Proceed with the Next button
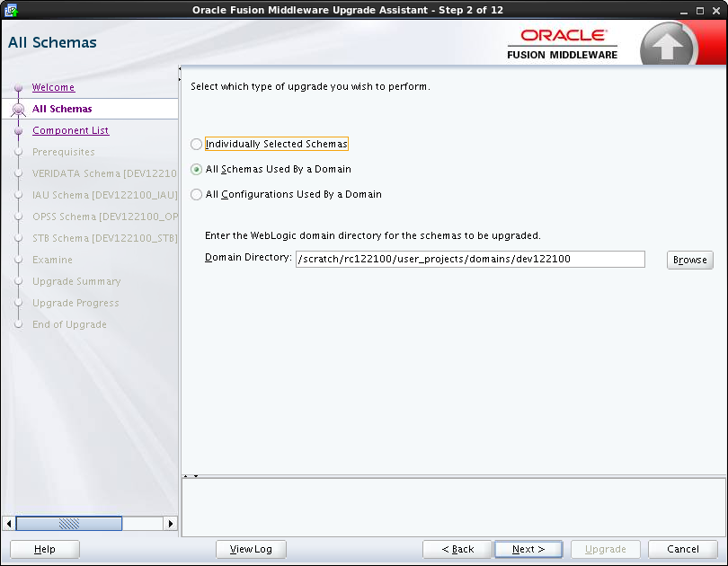Image resolution: width=728 pixels, height=566 pixels. [528, 549]
